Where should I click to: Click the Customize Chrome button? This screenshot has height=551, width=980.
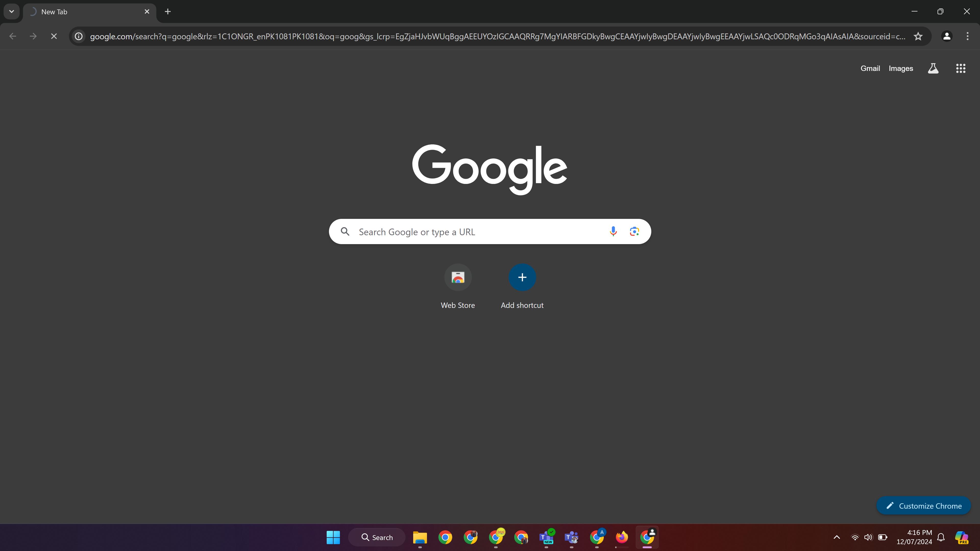pyautogui.click(x=923, y=506)
